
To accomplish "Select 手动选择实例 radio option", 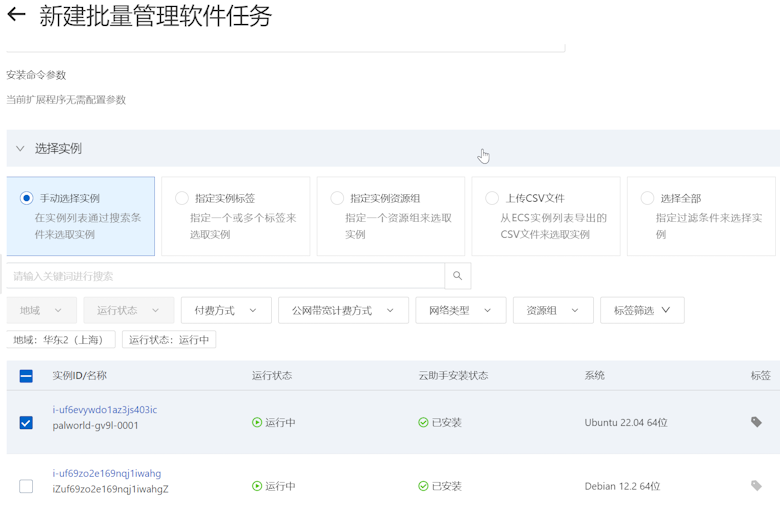I will [26, 198].
